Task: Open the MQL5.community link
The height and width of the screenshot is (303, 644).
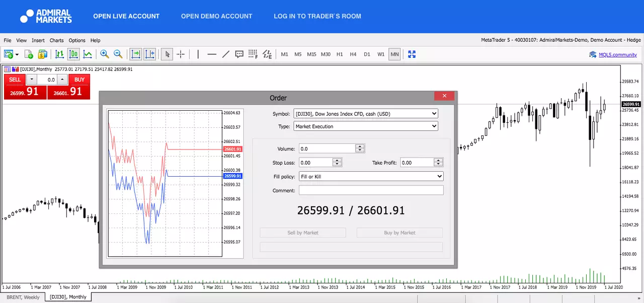Action: pos(617,55)
